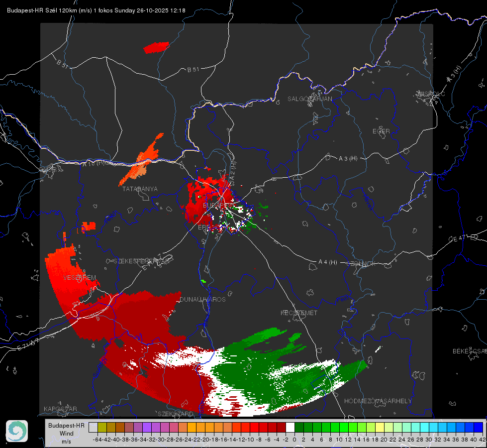Image resolution: width=487 pixels, height=448 pixels.
Task: Choose the dark blue swatch at the legend's right end
Action: (x=479, y=428)
